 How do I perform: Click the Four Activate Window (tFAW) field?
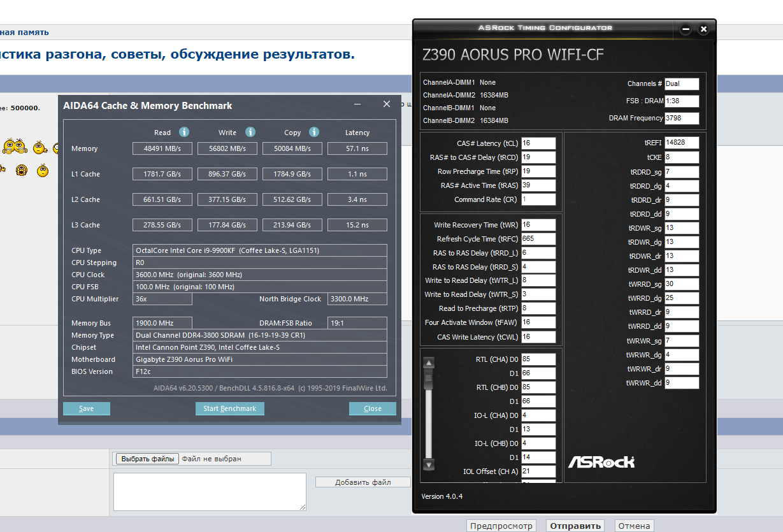[538, 322]
